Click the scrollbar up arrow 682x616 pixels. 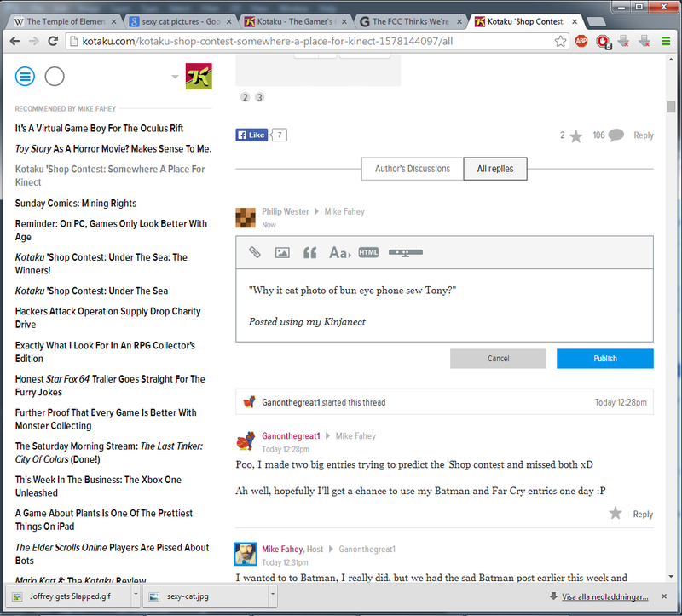(671, 60)
